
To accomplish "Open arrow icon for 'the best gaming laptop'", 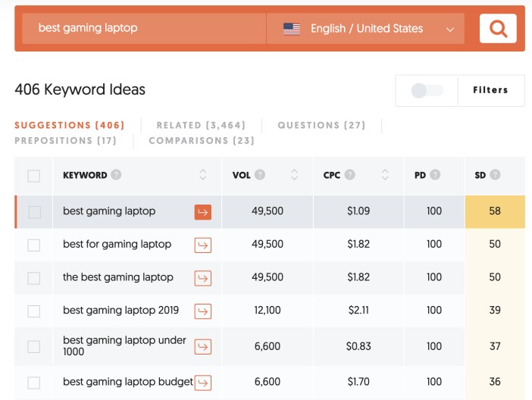I will pos(202,278).
